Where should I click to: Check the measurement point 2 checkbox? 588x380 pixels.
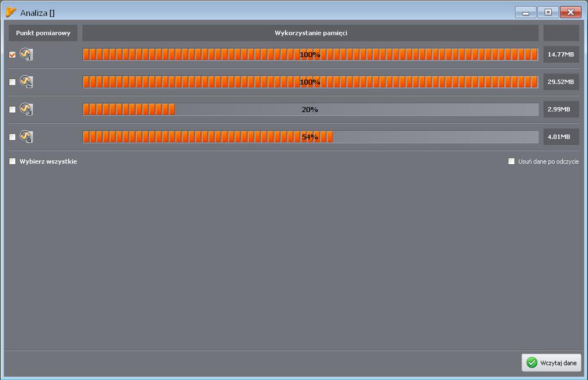tap(13, 82)
